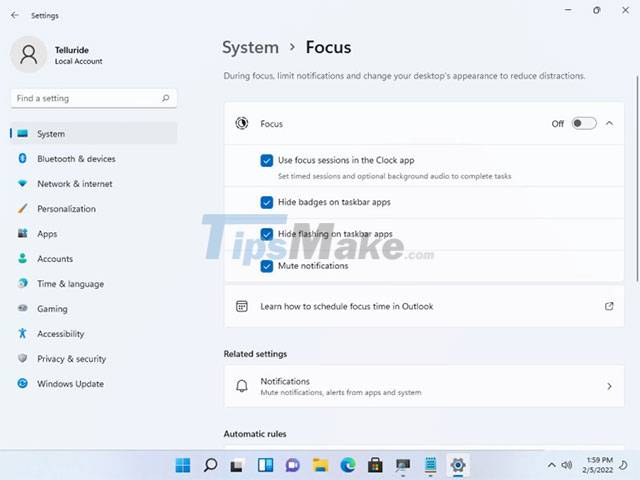This screenshot has width=640, height=480.
Task: Click the Find a setting search box
Action: (x=93, y=98)
